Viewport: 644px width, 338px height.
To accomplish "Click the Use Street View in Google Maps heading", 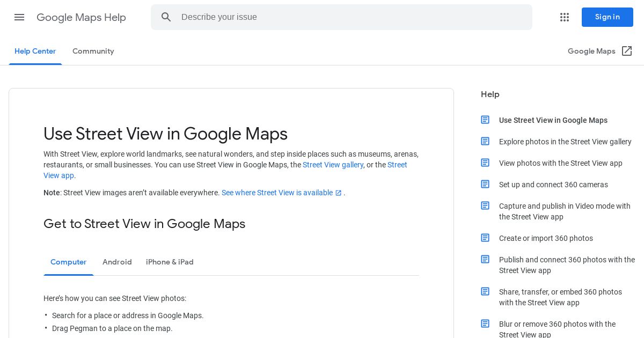I will 165,134.
